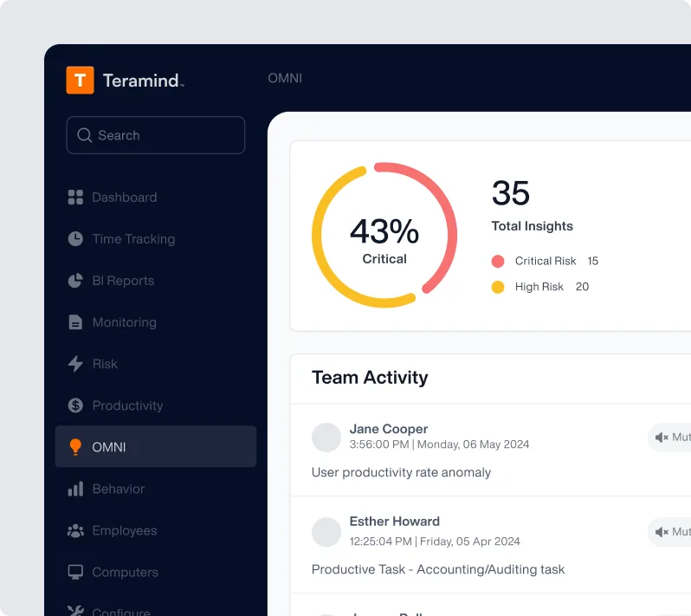Select the Risk lightning bolt icon
Screen dimensions: 691x616
tap(75, 364)
